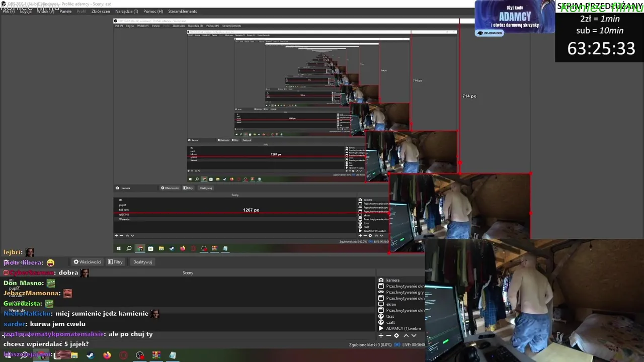Open the StreamElements menu in the outermost menu bar
The height and width of the screenshot is (362, 644).
(x=183, y=11)
